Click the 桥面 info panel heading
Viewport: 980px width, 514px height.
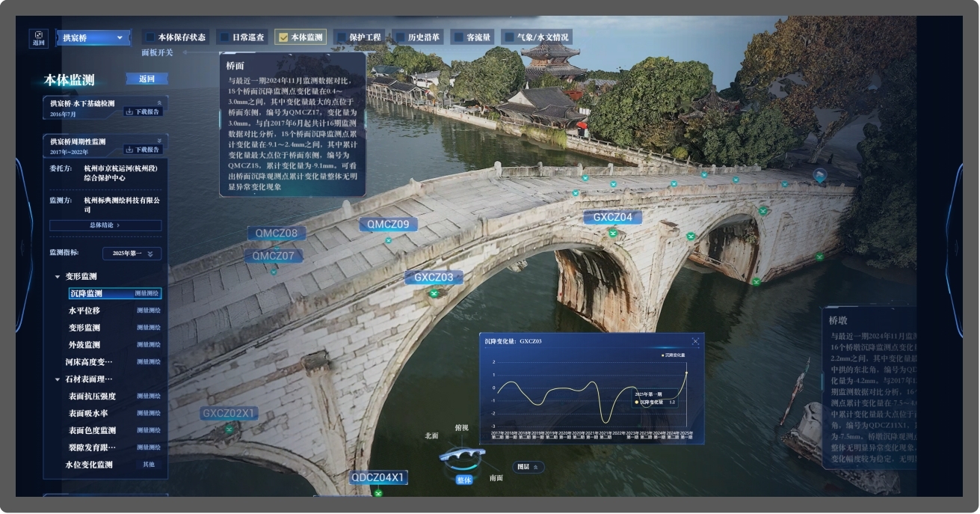coord(235,66)
